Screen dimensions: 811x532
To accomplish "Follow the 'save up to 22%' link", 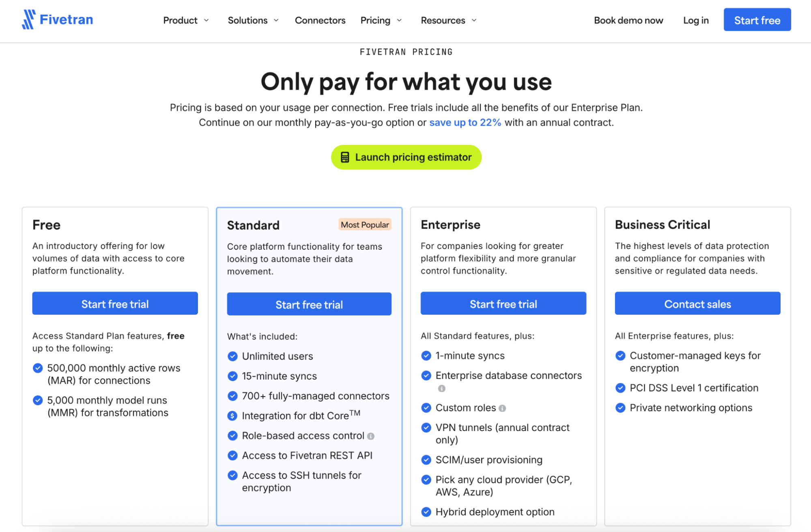I will 465,122.
